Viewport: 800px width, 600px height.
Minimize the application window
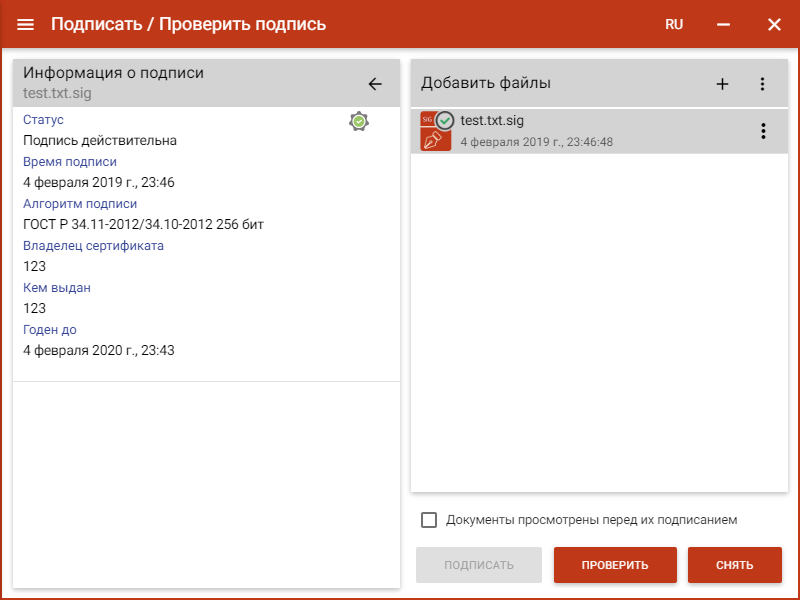pyautogui.click(x=724, y=24)
